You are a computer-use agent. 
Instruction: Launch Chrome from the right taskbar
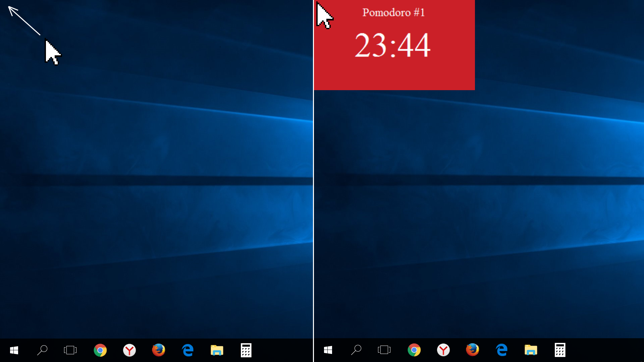[x=414, y=350]
